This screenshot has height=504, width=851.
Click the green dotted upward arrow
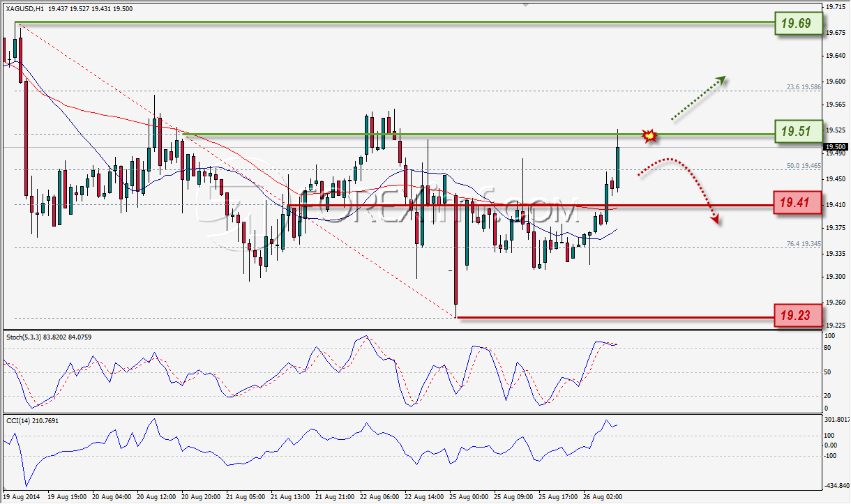point(698,98)
